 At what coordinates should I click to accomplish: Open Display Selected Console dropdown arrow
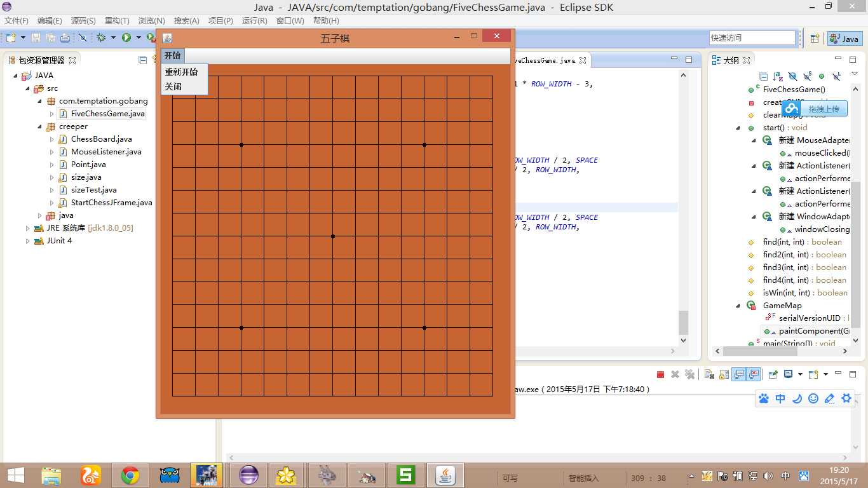click(800, 375)
